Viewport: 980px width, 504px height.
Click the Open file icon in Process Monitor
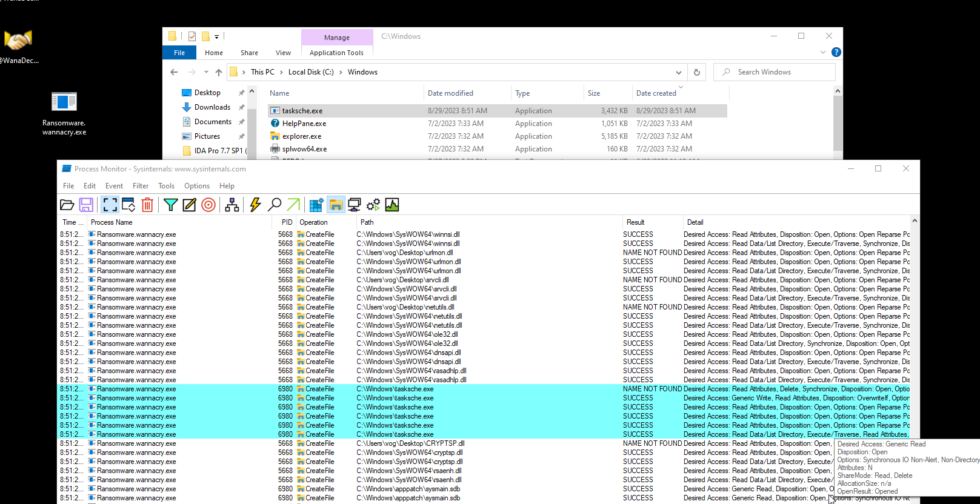coord(67,205)
